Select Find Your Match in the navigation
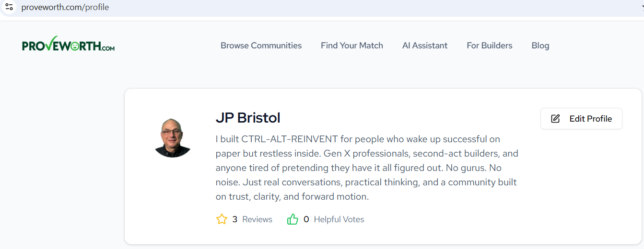Viewport: 644px width, 249px height. [351, 45]
